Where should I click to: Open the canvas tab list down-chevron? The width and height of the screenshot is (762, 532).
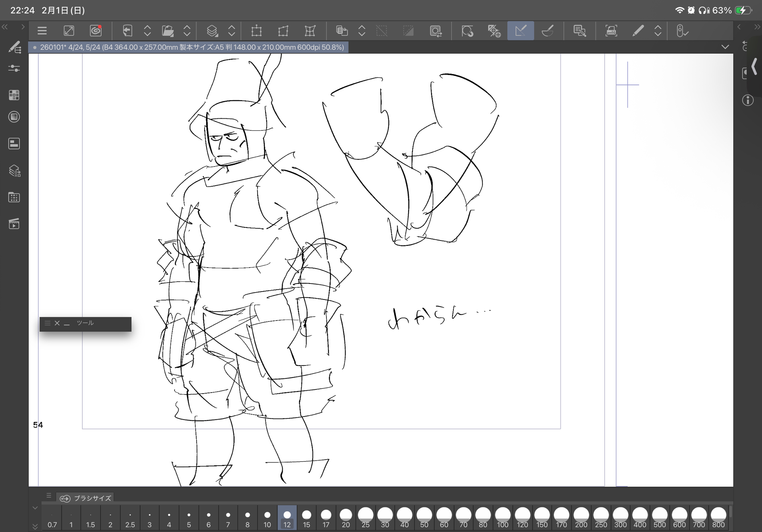[725, 47]
